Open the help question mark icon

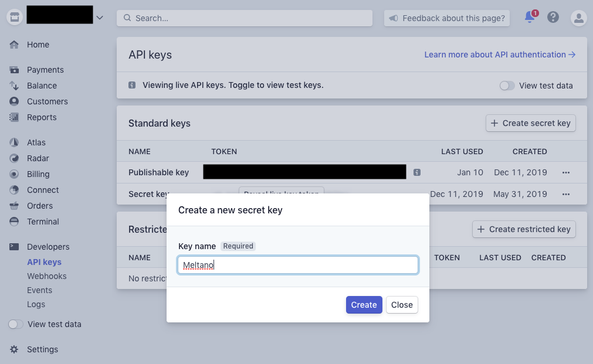tap(553, 17)
